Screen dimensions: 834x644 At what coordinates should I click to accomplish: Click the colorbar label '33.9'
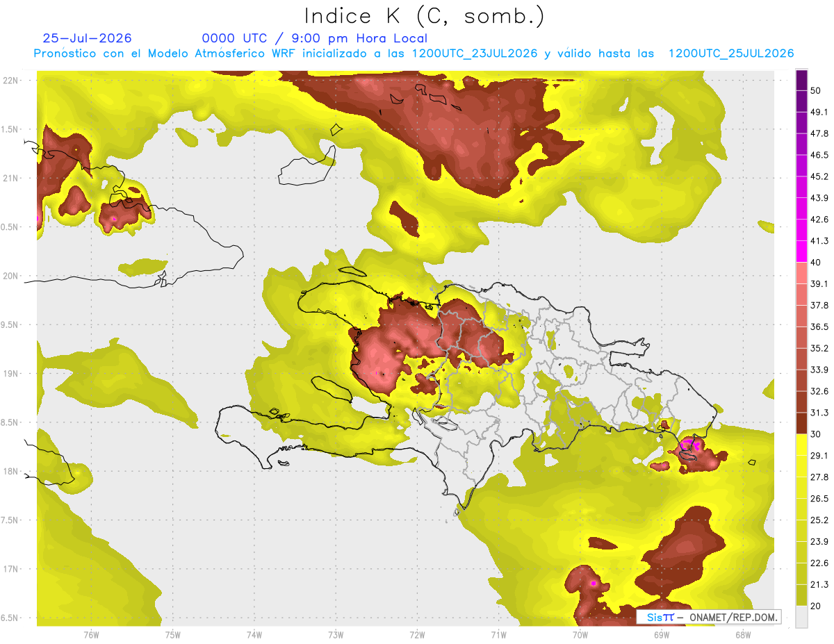click(x=819, y=370)
